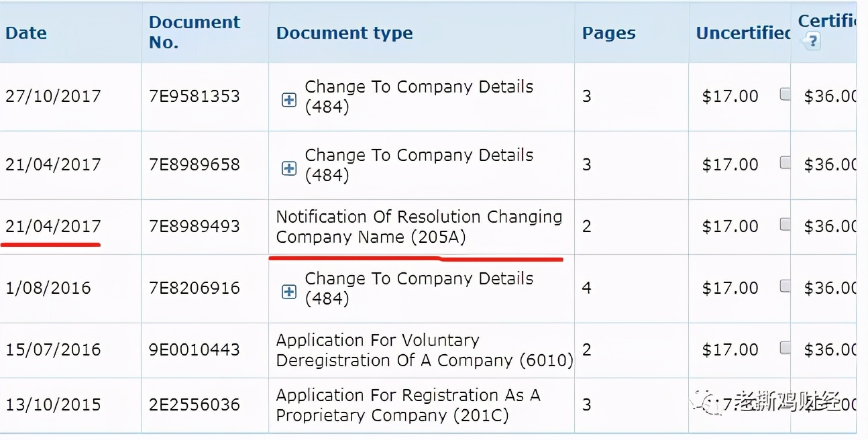Open Application For Voluntary Deregistration (6010) document
The height and width of the screenshot is (440, 868).
pyautogui.click(x=425, y=350)
